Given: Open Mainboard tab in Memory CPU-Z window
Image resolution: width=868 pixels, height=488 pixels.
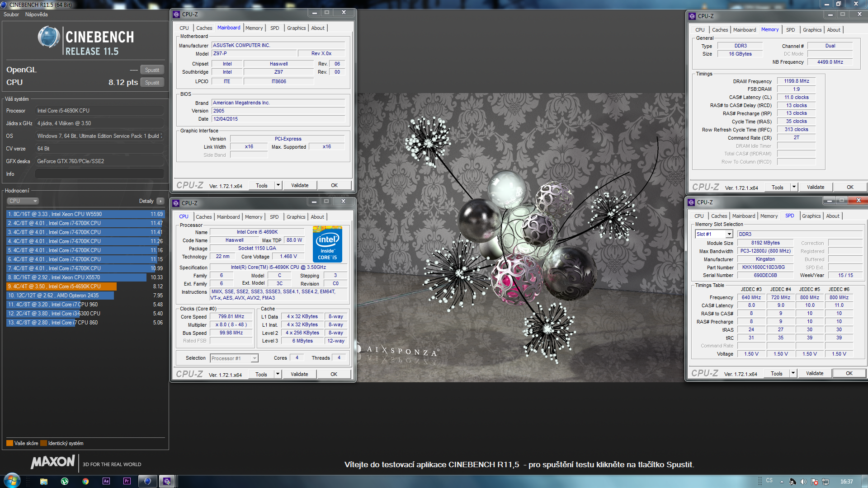Looking at the screenshot, I should (745, 30).
